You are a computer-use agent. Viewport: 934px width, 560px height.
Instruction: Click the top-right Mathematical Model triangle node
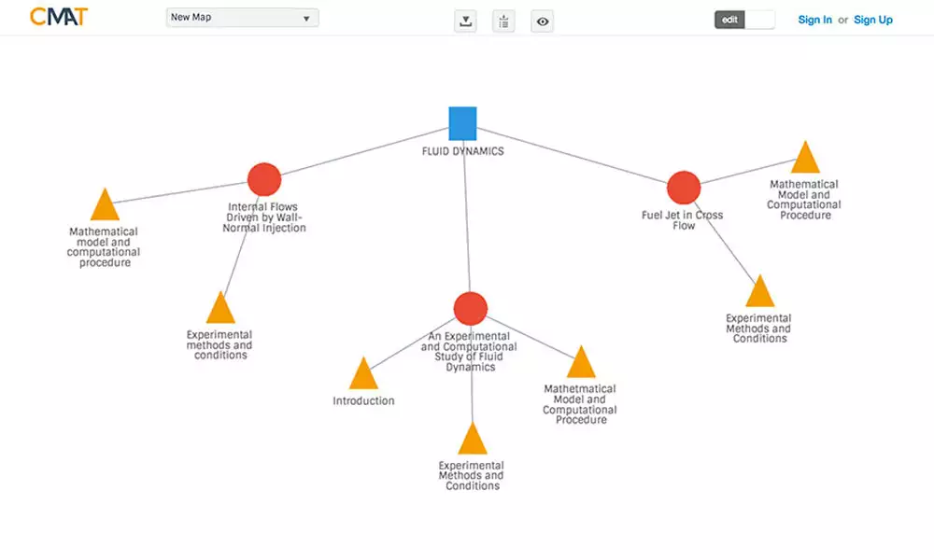coord(805,160)
